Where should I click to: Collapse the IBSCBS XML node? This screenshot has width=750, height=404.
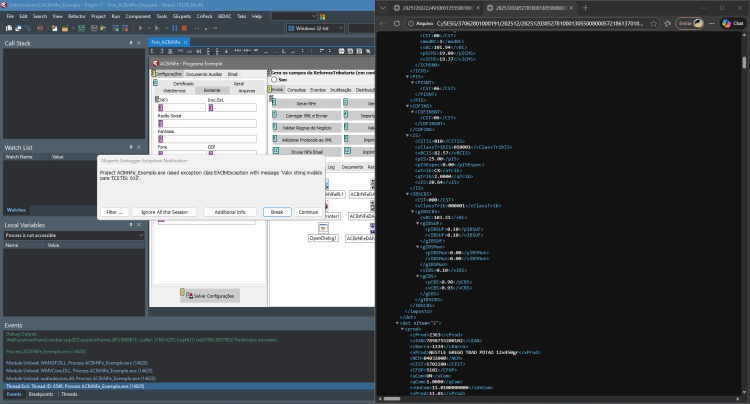[408, 194]
